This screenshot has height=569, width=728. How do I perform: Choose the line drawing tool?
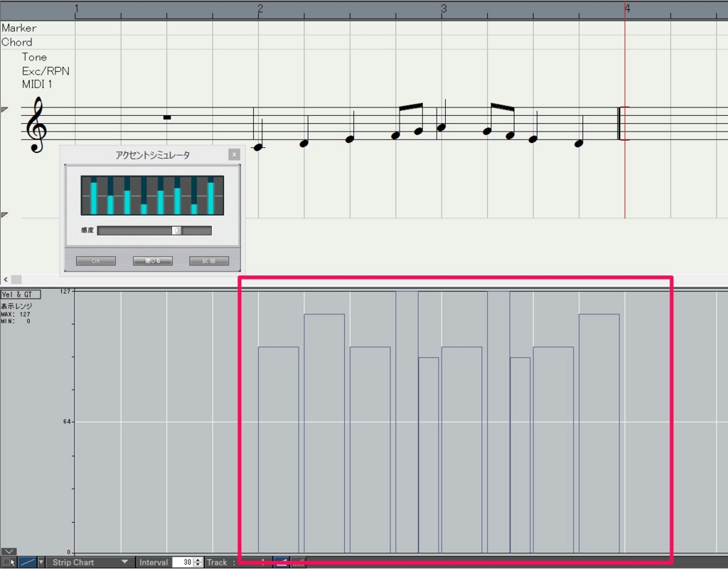pos(27,562)
